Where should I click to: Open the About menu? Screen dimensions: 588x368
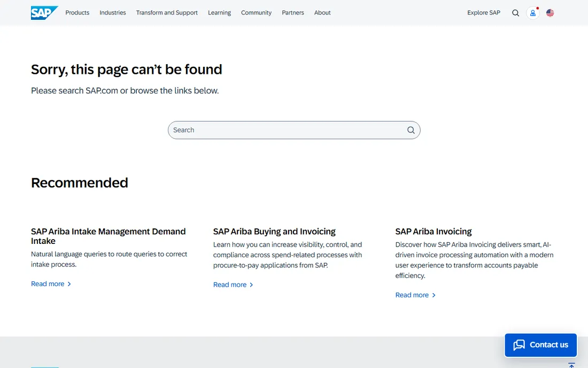(322, 13)
